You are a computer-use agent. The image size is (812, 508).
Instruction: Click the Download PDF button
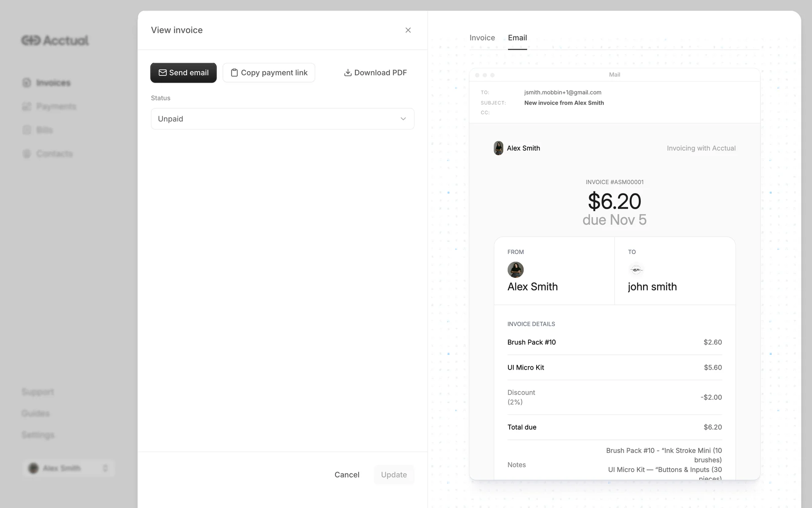[x=376, y=73]
